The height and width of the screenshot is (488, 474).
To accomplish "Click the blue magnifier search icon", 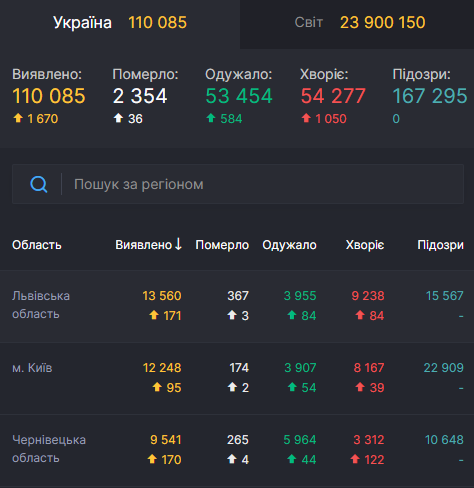I will click(x=39, y=184).
